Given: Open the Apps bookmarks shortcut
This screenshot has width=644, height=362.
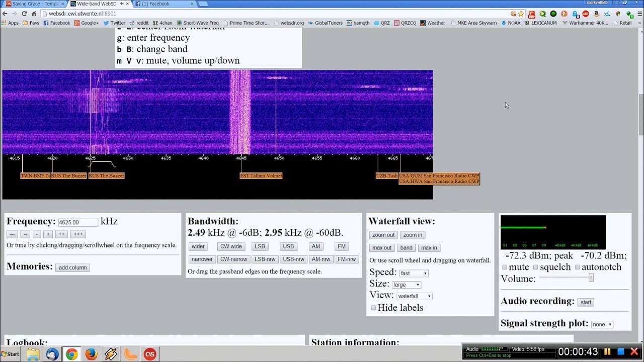Looking at the screenshot, I should click(10, 23).
